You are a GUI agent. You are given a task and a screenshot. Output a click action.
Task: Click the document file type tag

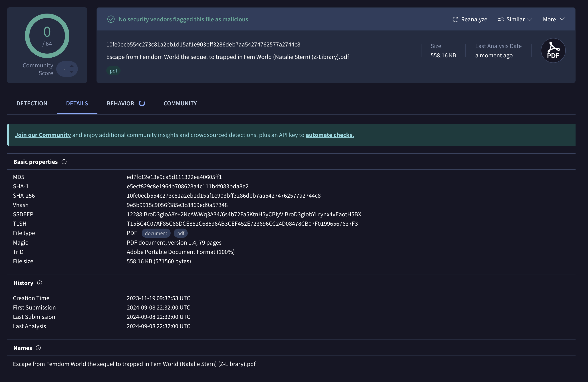point(156,233)
